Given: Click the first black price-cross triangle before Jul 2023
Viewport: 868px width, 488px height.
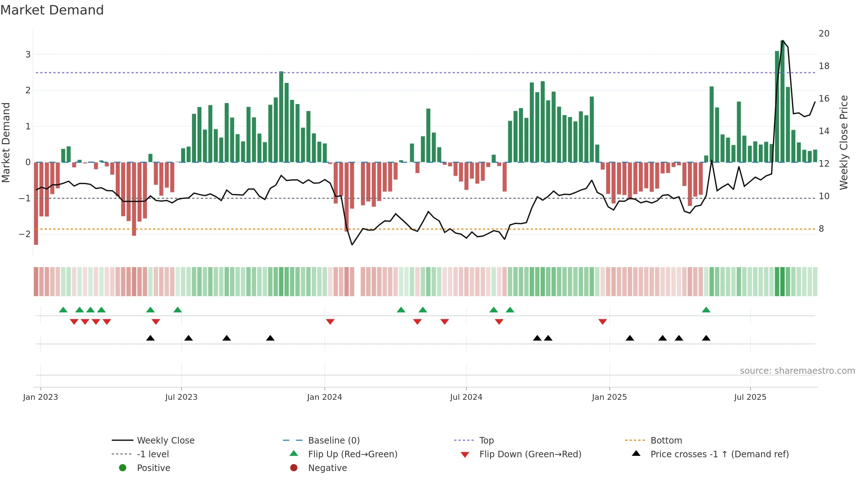Looking at the screenshot, I should 150,338.
